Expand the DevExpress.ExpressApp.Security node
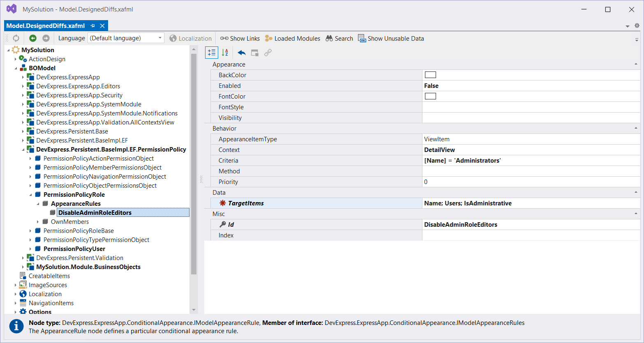The height and width of the screenshot is (343, 644). coord(23,95)
